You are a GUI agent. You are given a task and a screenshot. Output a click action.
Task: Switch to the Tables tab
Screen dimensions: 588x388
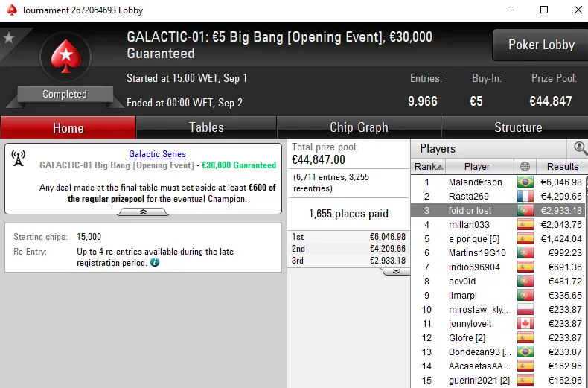point(206,127)
